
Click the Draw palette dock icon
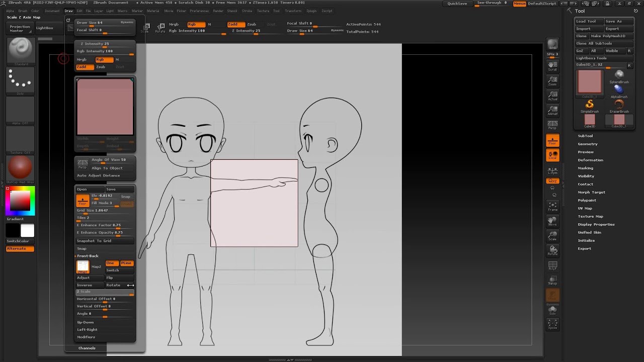click(x=68, y=20)
